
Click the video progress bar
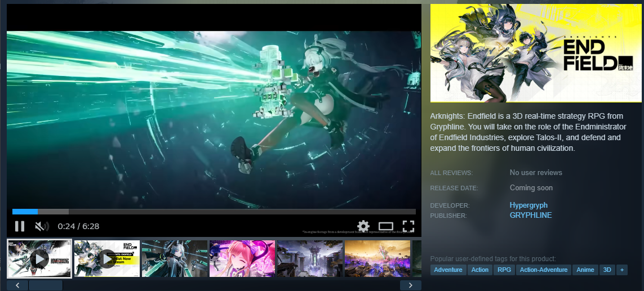pos(214,212)
